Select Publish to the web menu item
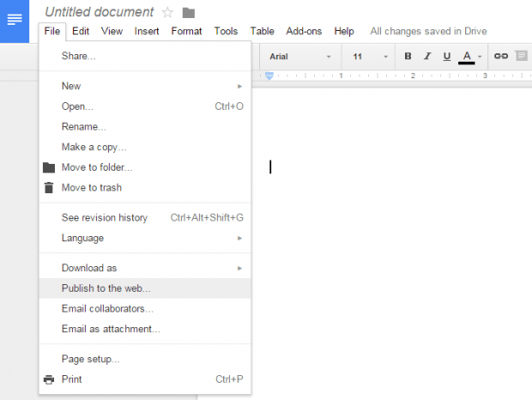The image size is (532, 400). 106,288
